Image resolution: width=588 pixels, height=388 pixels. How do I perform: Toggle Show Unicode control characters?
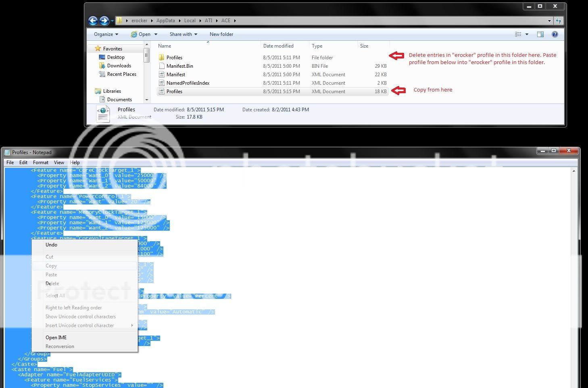click(x=84, y=317)
